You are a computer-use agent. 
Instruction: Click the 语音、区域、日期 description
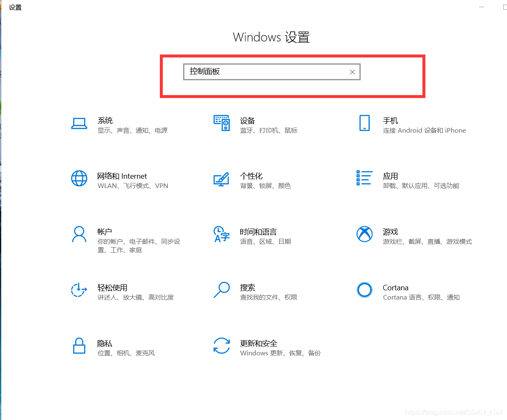coord(266,242)
